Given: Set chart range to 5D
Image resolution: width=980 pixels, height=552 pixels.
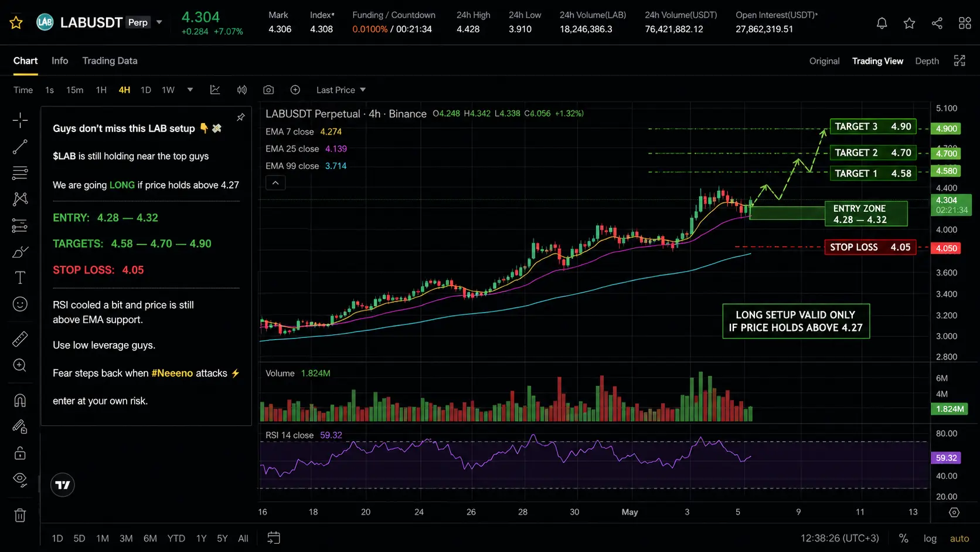Looking at the screenshot, I should pyautogui.click(x=79, y=539).
